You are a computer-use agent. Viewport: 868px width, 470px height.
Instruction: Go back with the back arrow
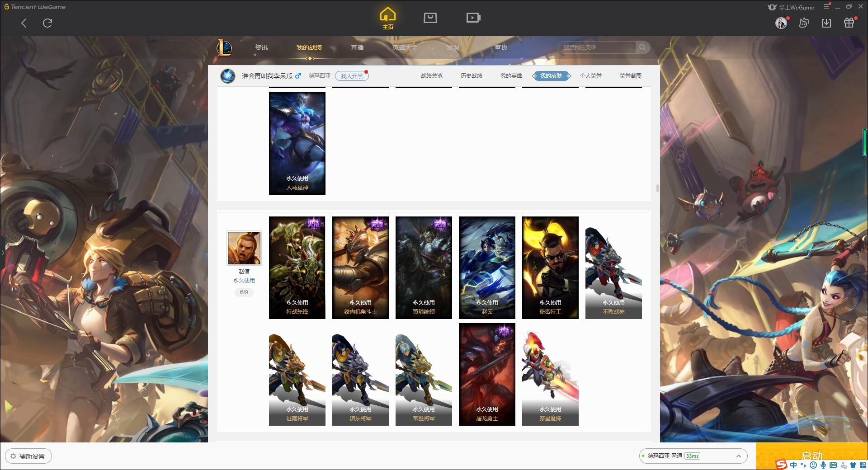[24, 23]
